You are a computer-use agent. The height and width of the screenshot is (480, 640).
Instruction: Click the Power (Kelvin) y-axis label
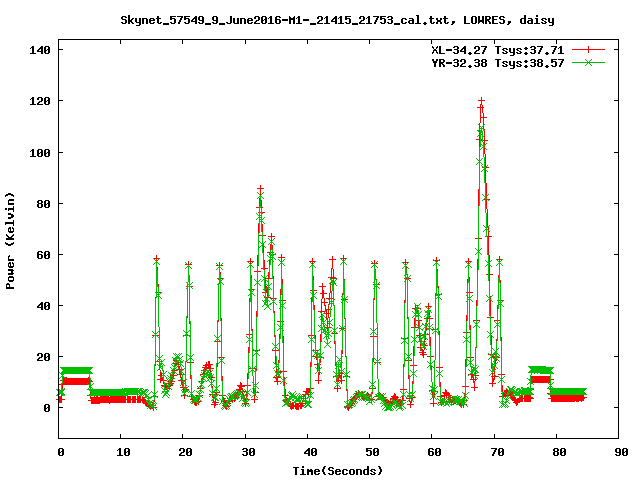coord(10,241)
